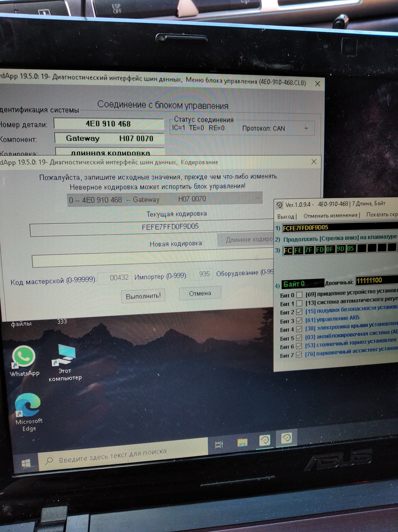This screenshot has height=532, width=398.
Task: Uncheck Бит 7 parking assistant checkbox
Action: tap(299, 355)
